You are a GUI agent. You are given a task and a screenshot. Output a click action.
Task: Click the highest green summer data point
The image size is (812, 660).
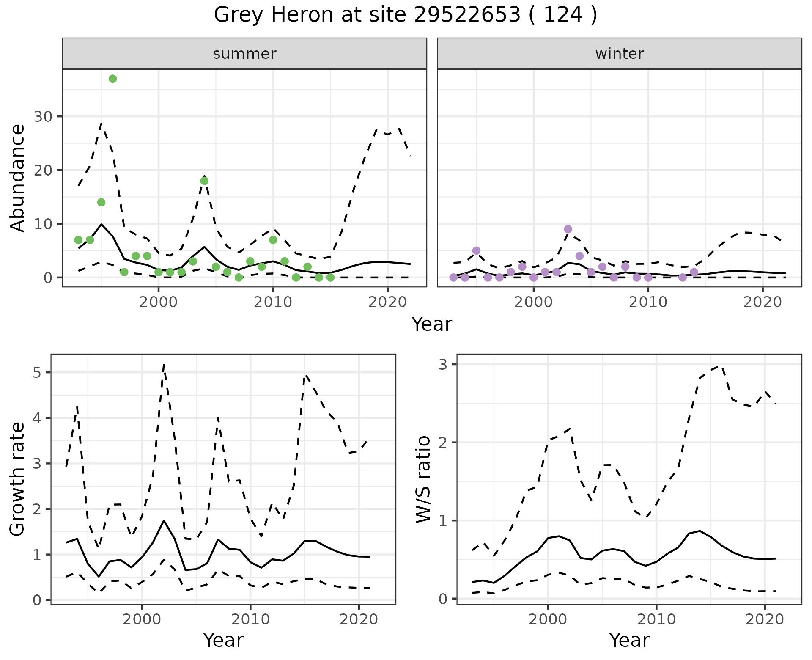pos(112,79)
